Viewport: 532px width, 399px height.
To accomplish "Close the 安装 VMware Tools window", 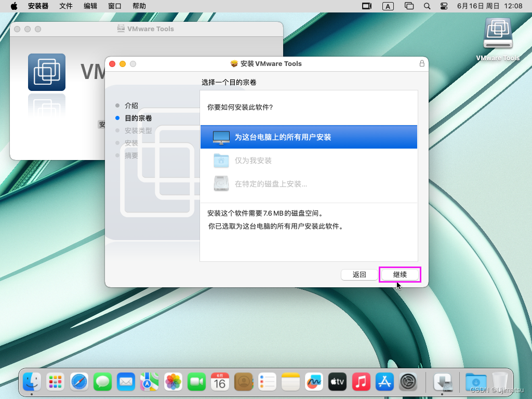I will coord(112,64).
